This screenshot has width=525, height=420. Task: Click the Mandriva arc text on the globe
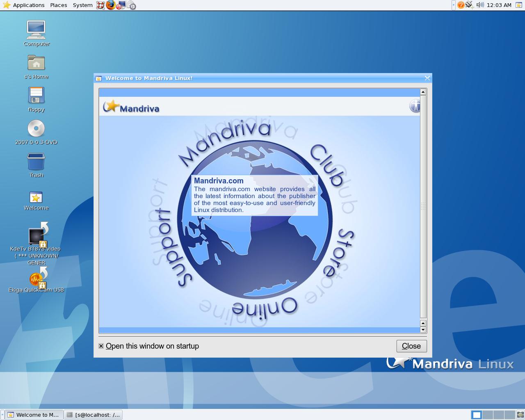225,143
